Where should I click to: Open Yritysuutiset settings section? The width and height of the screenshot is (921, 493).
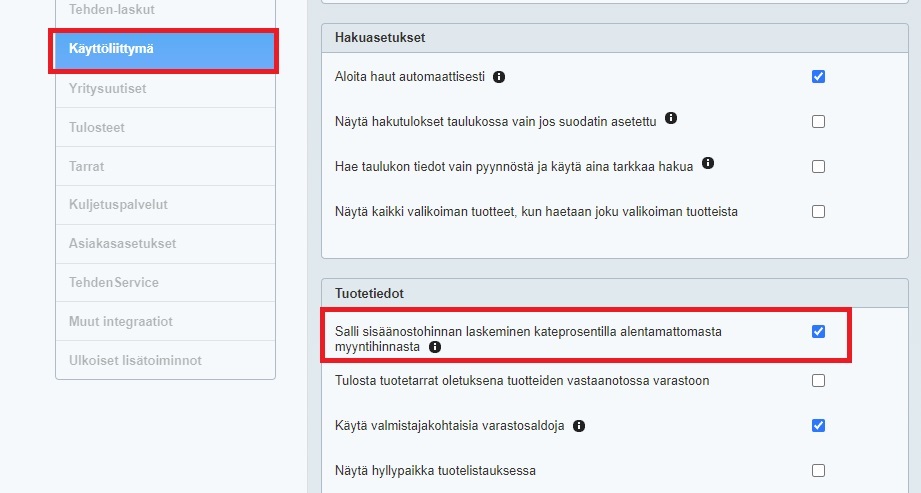108,88
